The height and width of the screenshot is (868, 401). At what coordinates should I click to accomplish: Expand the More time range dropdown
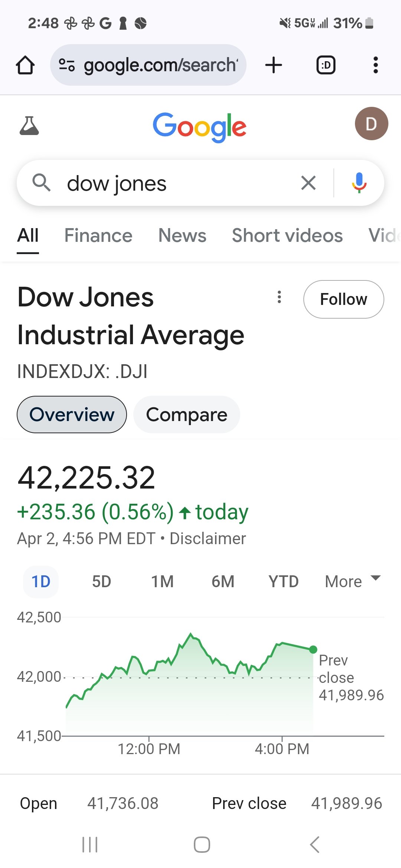pos(353,582)
